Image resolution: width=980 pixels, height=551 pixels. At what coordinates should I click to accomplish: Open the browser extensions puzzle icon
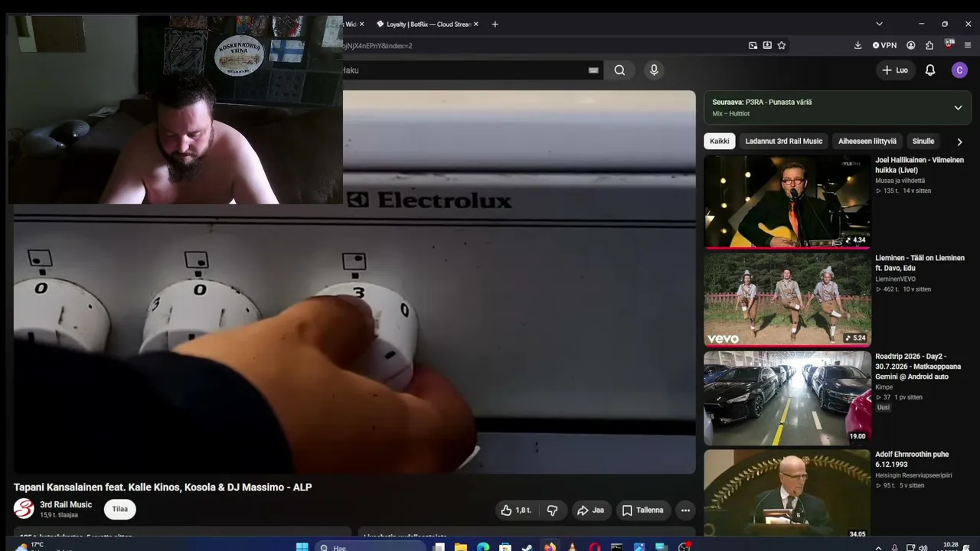(x=929, y=45)
